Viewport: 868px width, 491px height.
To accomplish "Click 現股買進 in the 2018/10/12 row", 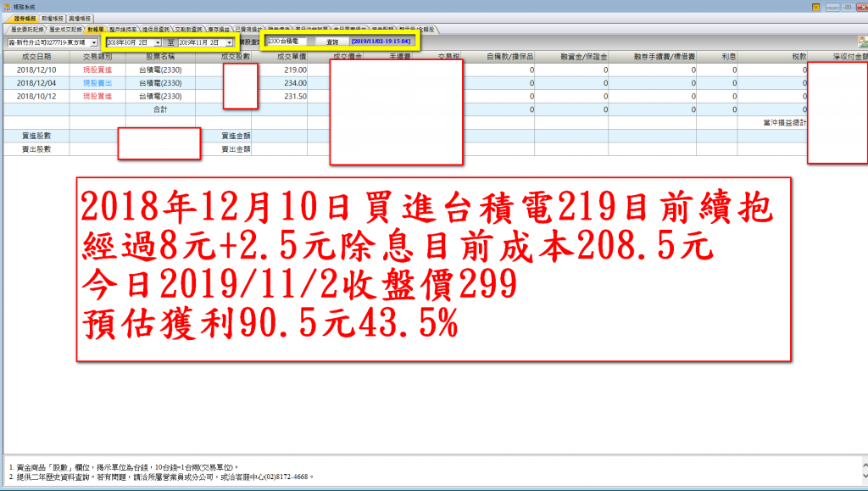I will point(97,97).
